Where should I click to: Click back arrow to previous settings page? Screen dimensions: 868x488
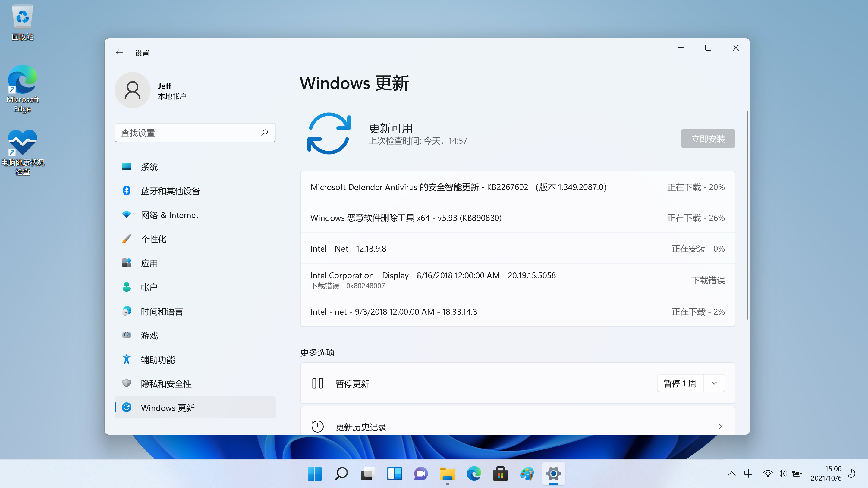click(119, 52)
